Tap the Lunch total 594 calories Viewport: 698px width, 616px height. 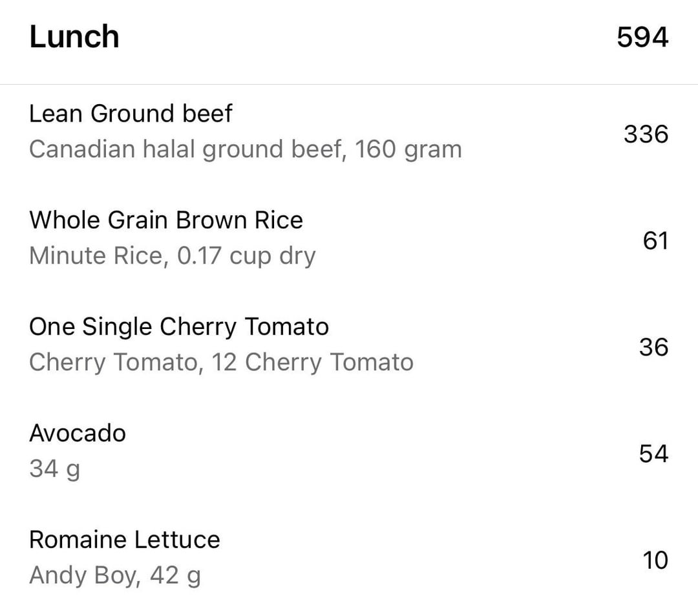point(642,37)
